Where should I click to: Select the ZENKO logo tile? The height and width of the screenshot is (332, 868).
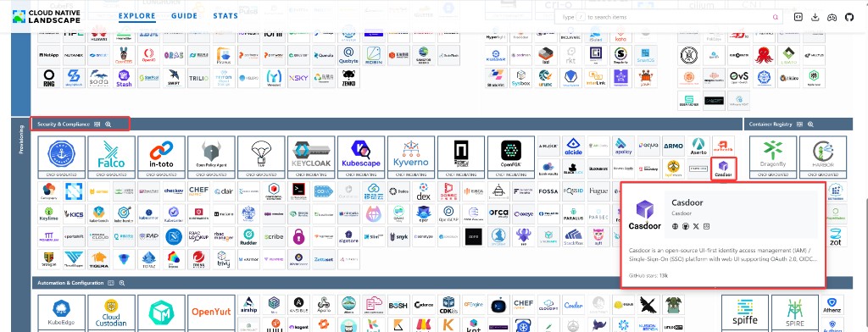pyautogui.click(x=348, y=78)
